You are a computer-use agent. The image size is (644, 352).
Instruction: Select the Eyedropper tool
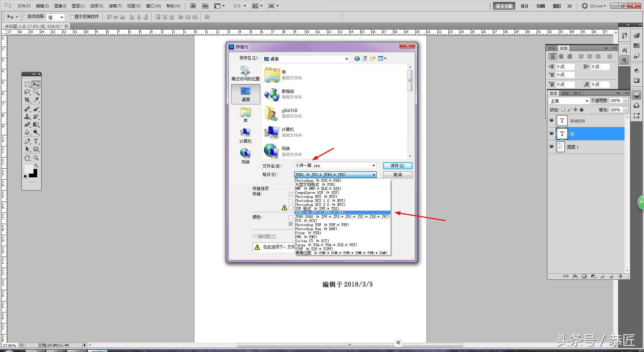(36, 99)
